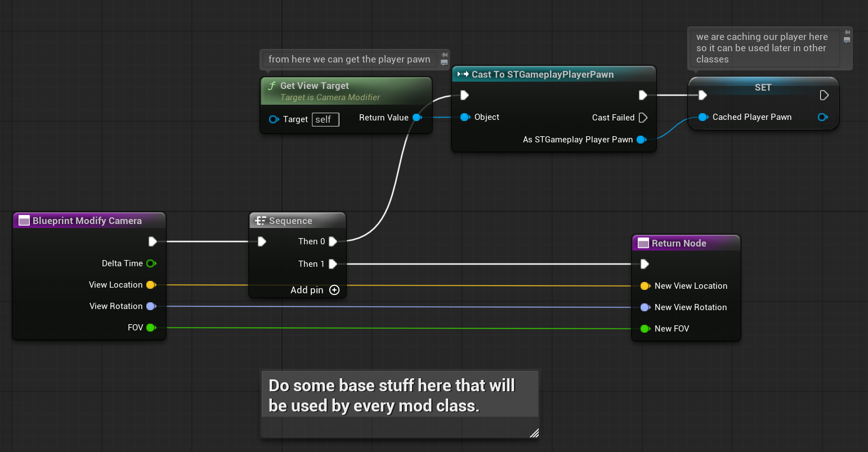Toggle pin on the caching comment bubble
The image size is (868, 452).
click(847, 33)
